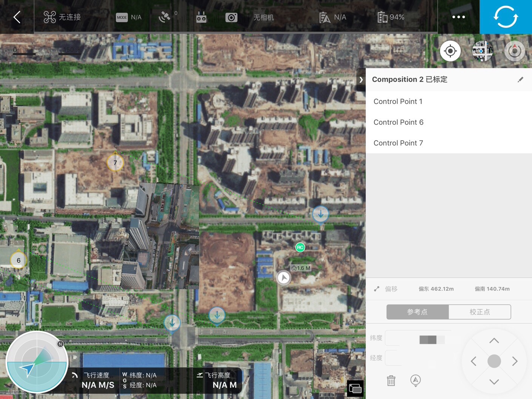Collapse the side panel with chevron
This screenshot has height=399, width=532.
[x=361, y=80]
